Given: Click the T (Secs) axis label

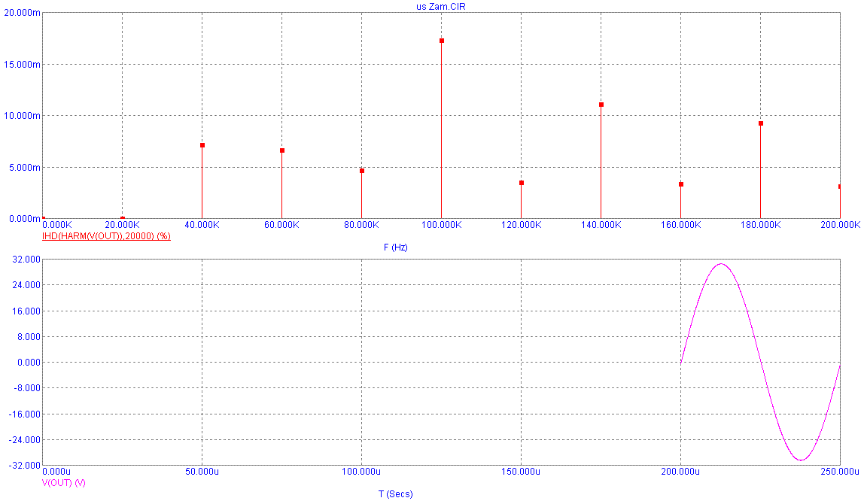Looking at the screenshot, I should pos(396,493).
